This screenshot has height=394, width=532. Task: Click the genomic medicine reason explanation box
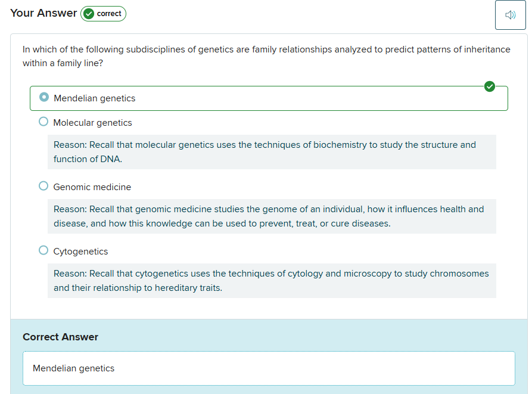(x=272, y=216)
